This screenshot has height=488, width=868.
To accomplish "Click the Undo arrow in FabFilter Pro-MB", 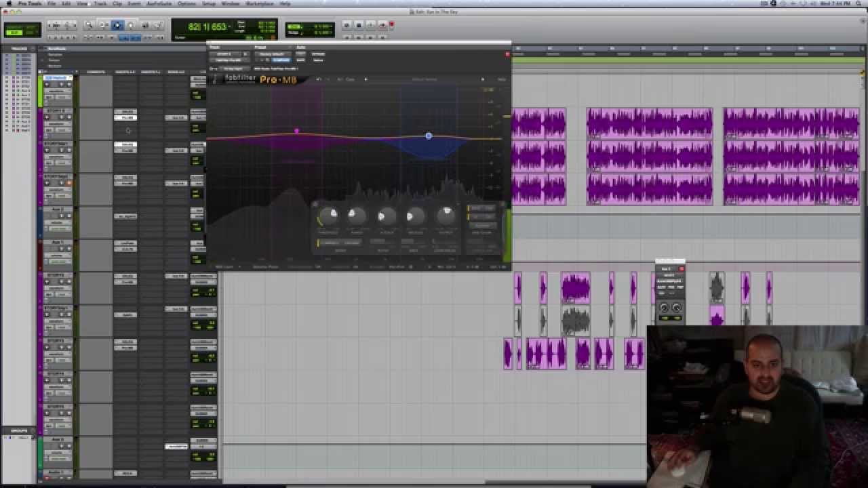I will (318, 79).
